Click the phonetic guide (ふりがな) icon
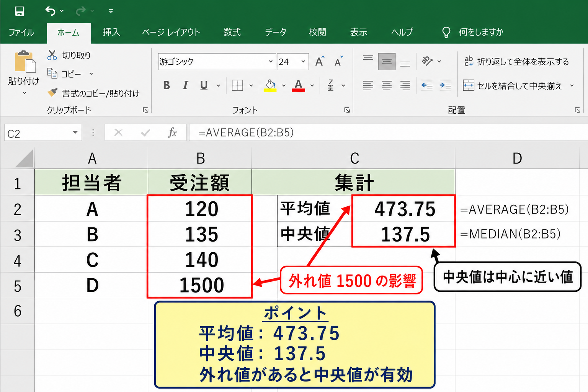This screenshot has width=588, height=392. [331, 85]
